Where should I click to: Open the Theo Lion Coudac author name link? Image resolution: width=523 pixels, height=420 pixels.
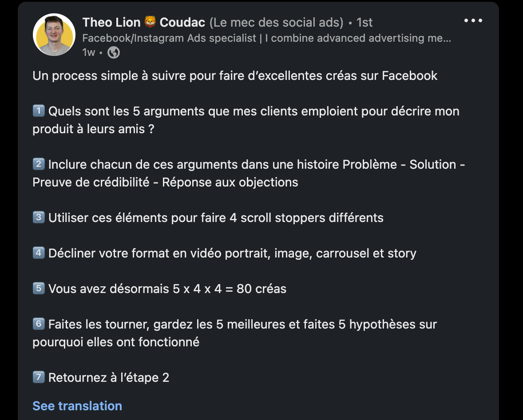(144, 22)
